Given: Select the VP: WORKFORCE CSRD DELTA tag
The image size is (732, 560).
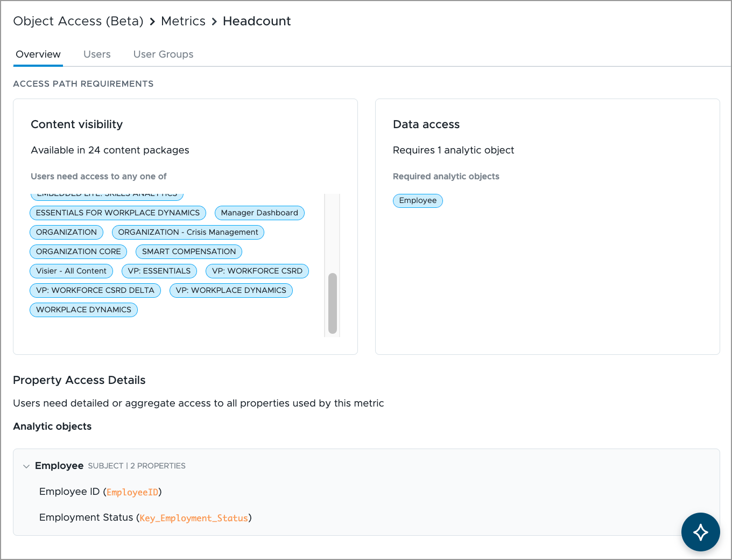Looking at the screenshot, I should pyautogui.click(x=95, y=290).
